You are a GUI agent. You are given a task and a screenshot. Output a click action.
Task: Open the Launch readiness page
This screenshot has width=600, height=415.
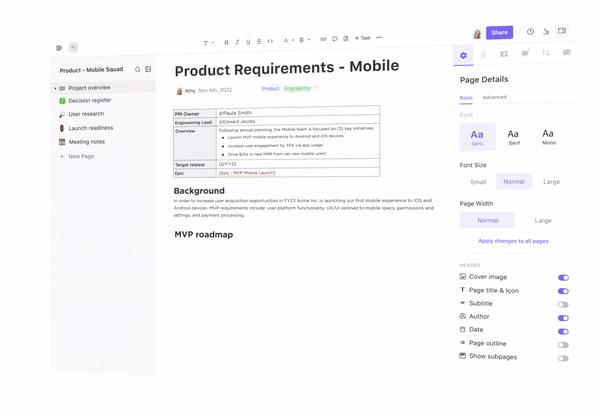coord(91,128)
